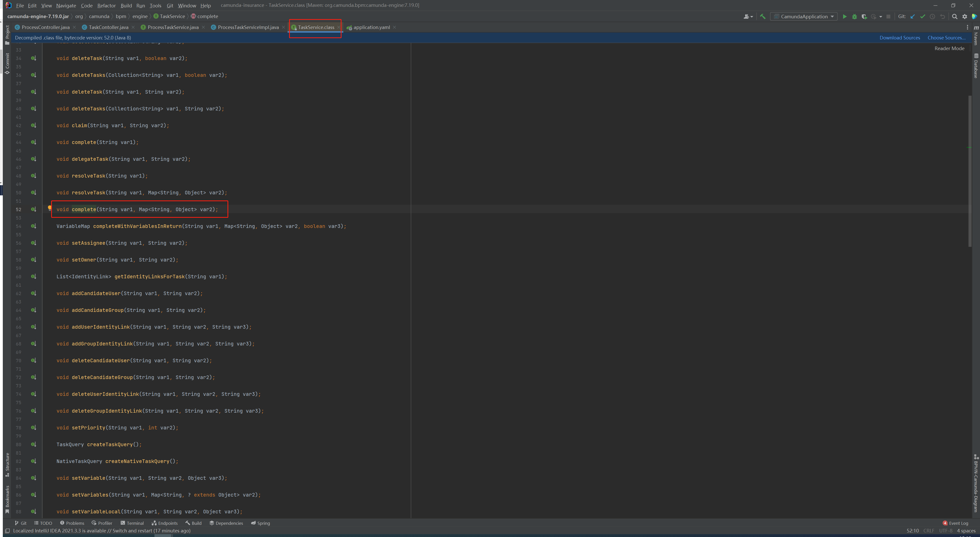Open the Refactor menu
The width and height of the screenshot is (980, 537).
106,5
